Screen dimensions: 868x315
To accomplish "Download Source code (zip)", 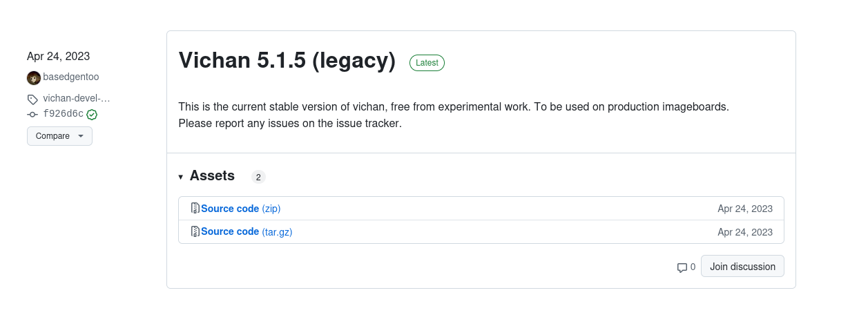I will 241,209.
